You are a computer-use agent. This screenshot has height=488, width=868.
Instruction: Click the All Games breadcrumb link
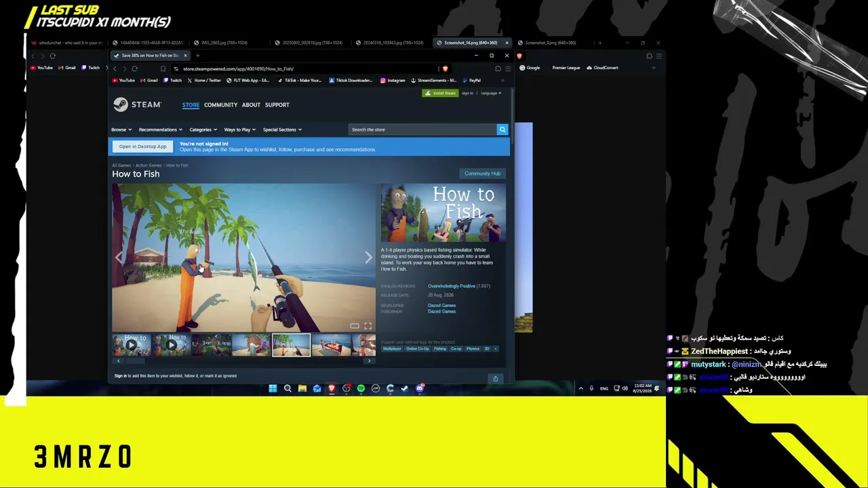(121, 165)
